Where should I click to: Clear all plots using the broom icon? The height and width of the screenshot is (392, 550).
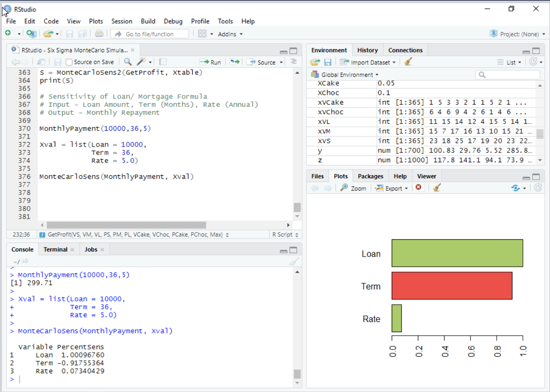[437, 188]
